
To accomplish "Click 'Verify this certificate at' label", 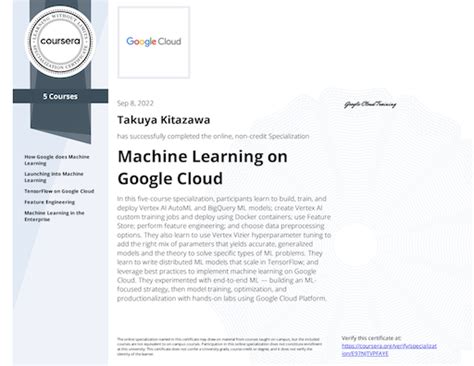I will (371, 338).
